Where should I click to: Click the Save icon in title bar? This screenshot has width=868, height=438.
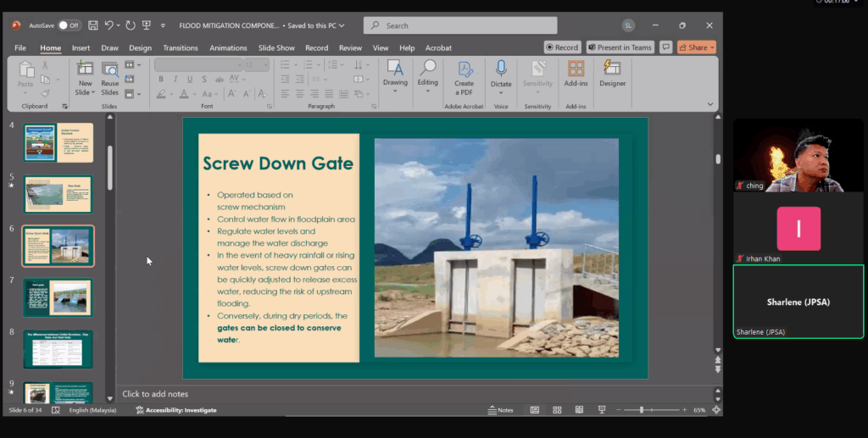pyautogui.click(x=93, y=25)
